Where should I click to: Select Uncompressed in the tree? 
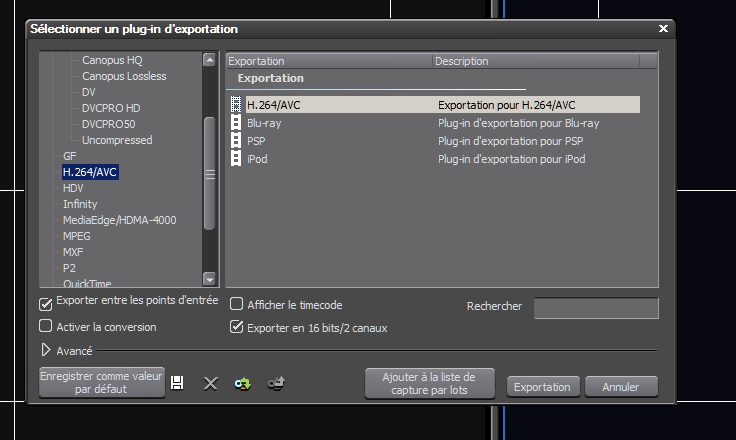click(x=117, y=140)
